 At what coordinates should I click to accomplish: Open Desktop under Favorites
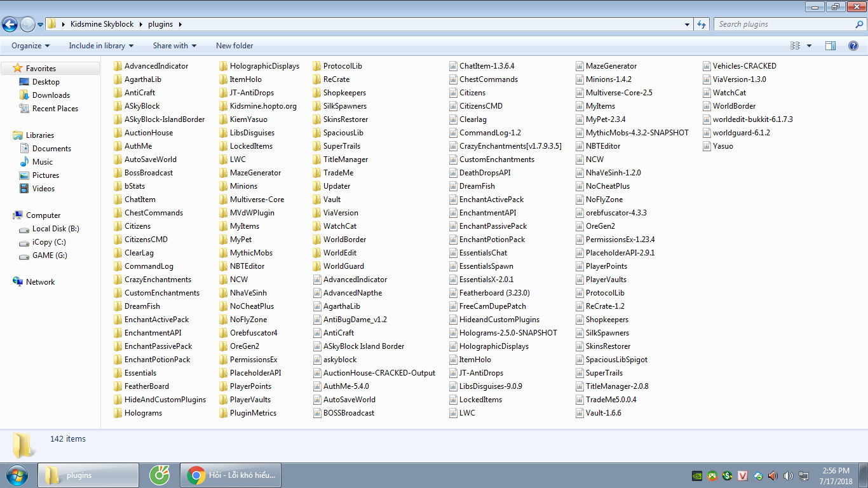click(x=46, y=82)
